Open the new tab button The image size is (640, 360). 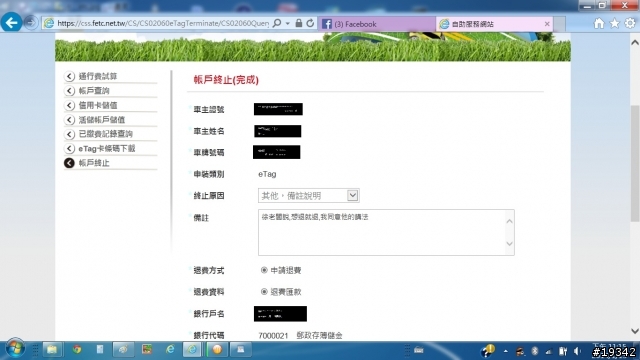[x=560, y=24]
